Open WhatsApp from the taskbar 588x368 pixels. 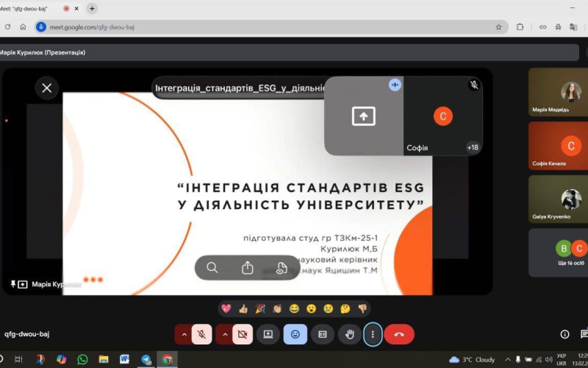tap(82, 359)
